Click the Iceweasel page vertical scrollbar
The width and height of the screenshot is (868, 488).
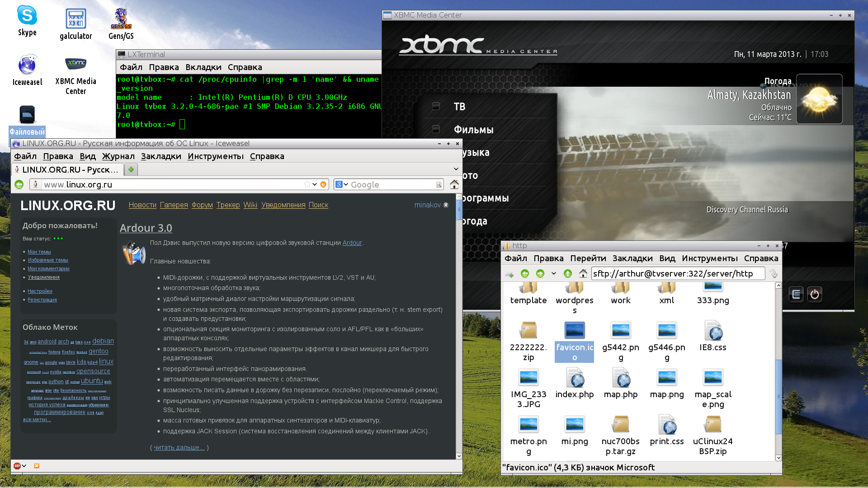[x=459, y=326]
